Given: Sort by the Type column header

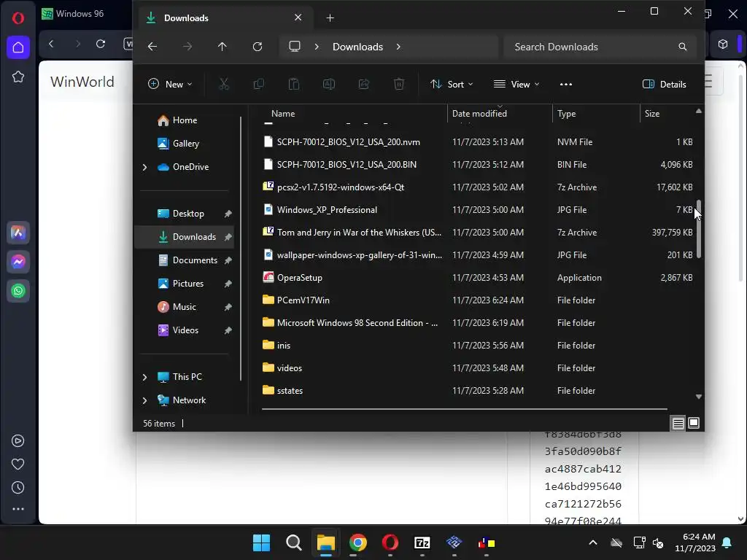Looking at the screenshot, I should coord(596,114).
